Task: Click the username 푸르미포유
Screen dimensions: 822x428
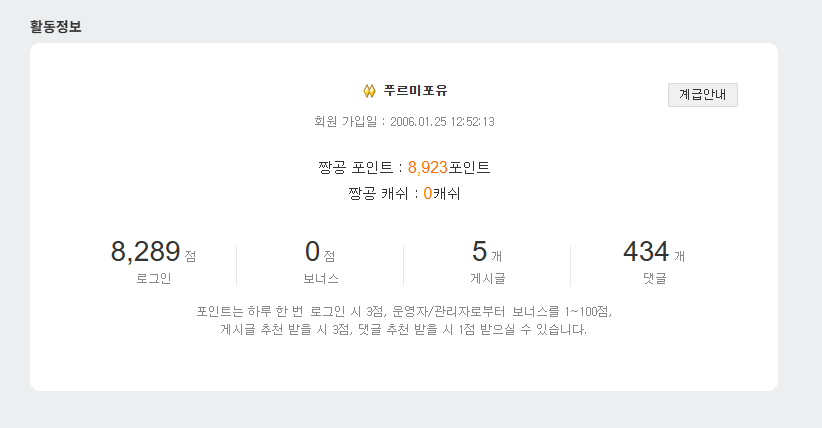Action: tap(416, 91)
